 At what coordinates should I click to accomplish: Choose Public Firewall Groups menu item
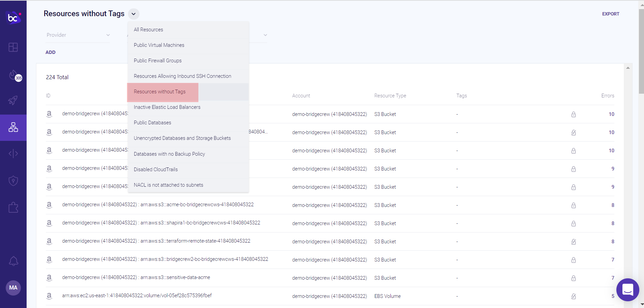tap(188, 61)
